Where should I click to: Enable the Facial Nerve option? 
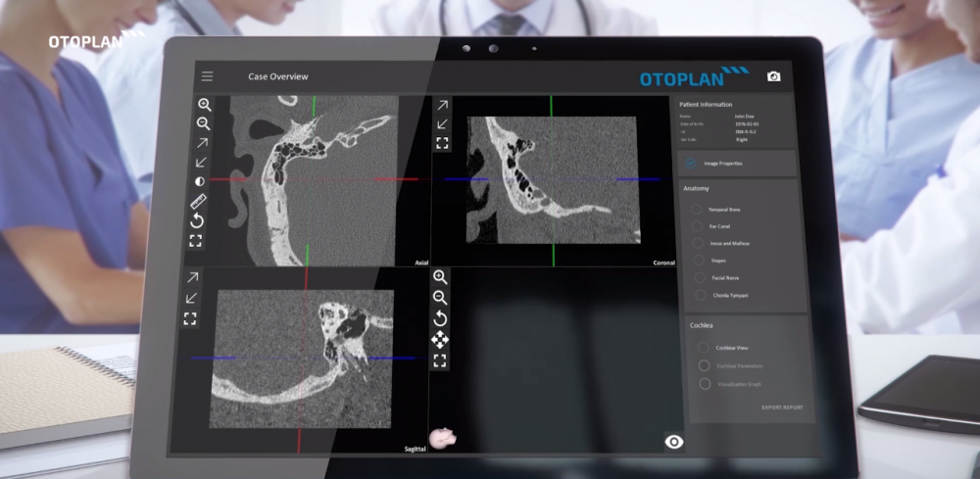coord(700,277)
